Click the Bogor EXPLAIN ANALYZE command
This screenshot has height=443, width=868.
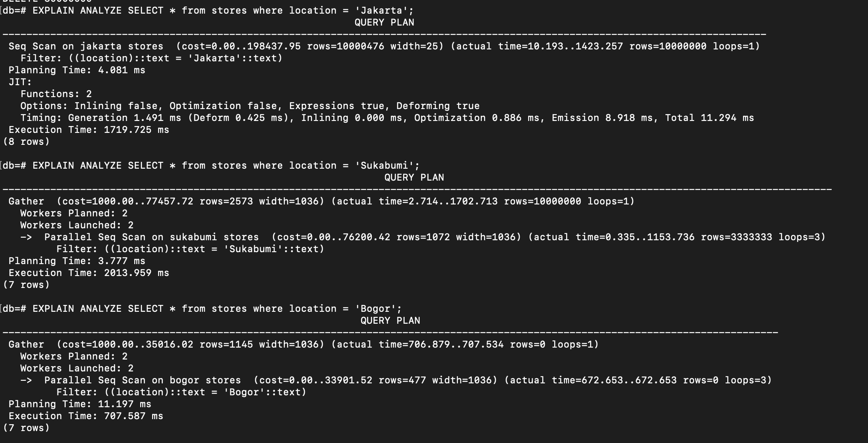[x=202, y=309]
